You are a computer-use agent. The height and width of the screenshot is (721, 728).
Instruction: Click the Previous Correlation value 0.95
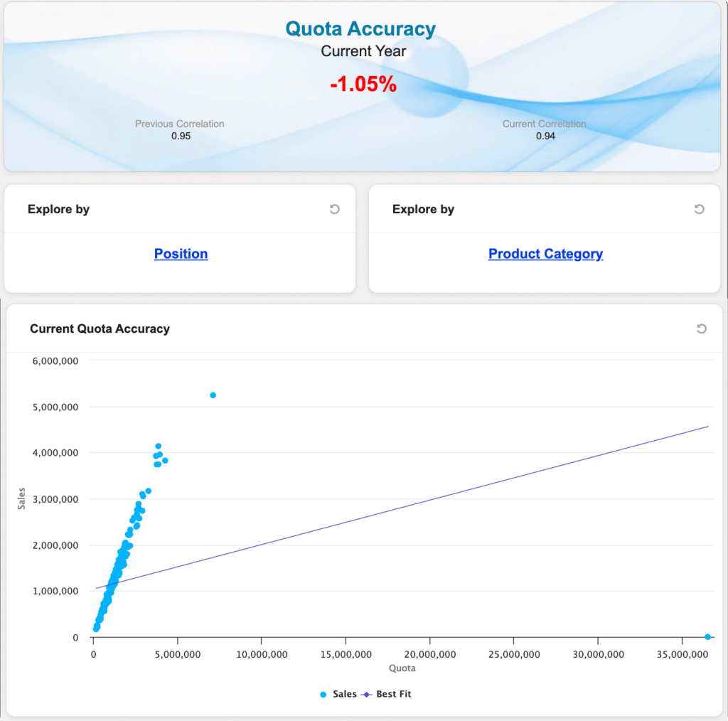181,136
